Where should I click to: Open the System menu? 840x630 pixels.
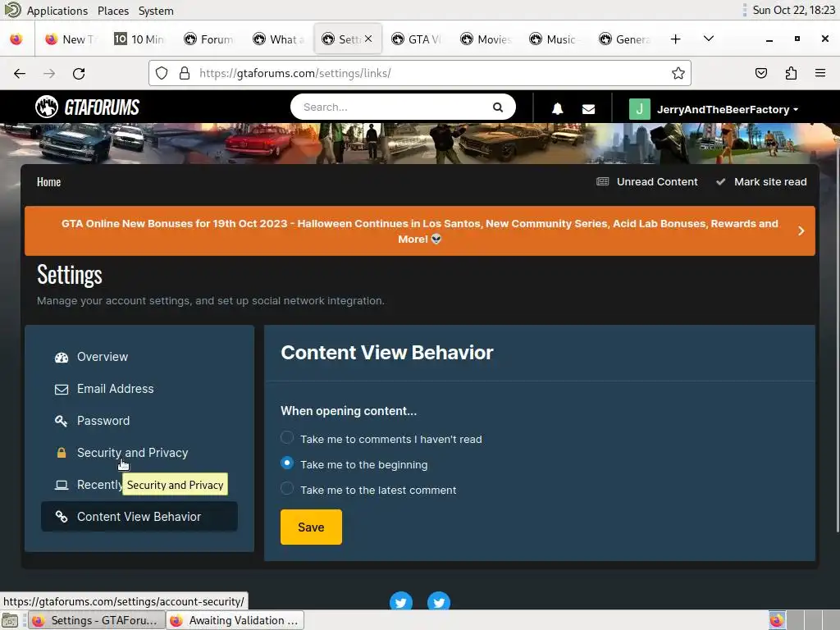[x=156, y=11]
